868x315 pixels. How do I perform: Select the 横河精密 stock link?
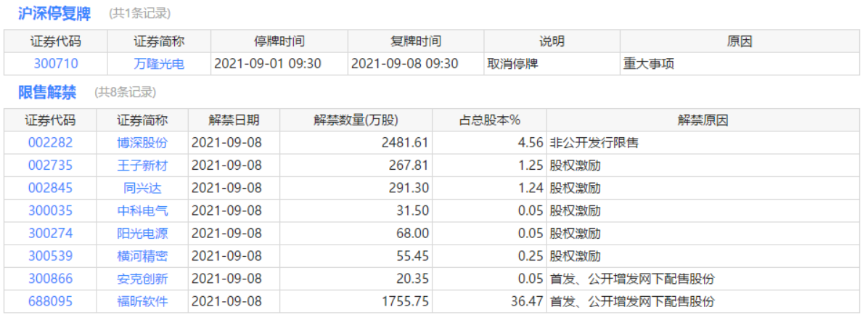[x=142, y=256]
